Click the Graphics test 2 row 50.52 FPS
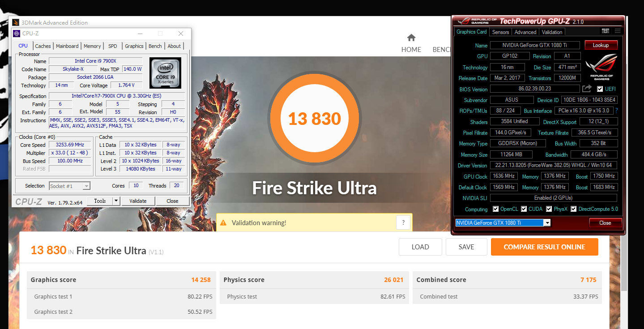The image size is (644, 329). (x=121, y=312)
